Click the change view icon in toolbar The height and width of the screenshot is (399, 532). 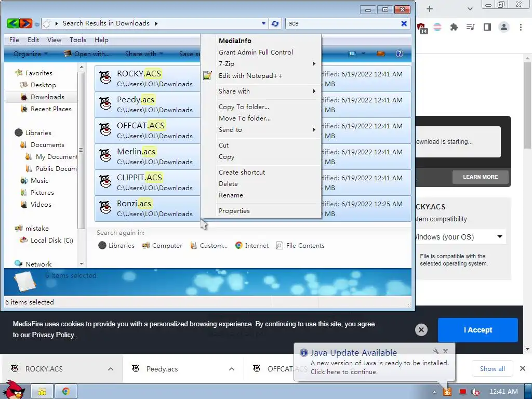pos(353,54)
